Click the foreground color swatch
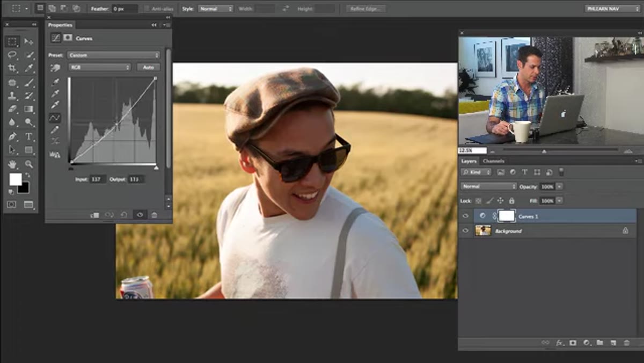 click(x=16, y=179)
